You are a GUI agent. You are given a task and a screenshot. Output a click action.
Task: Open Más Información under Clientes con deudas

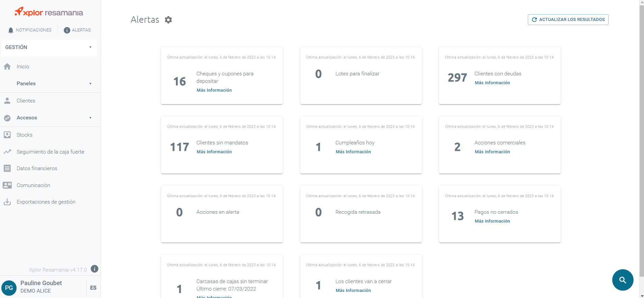tap(492, 83)
